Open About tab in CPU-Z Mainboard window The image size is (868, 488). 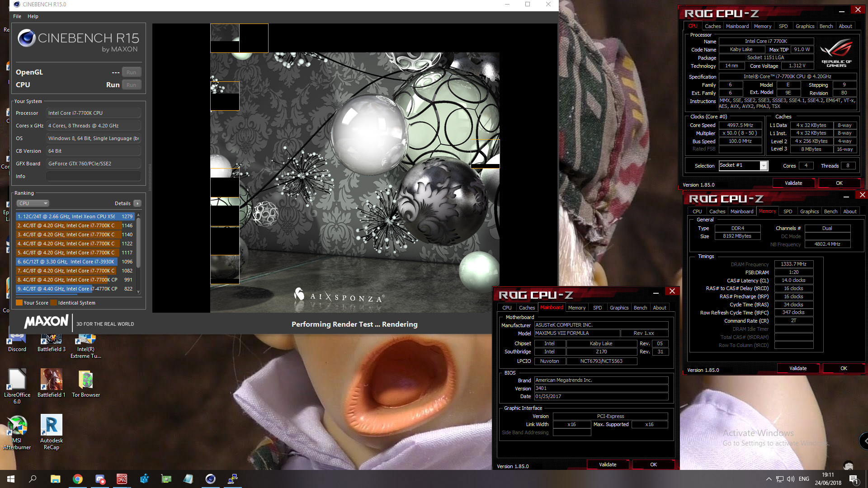(x=660, y=308)
